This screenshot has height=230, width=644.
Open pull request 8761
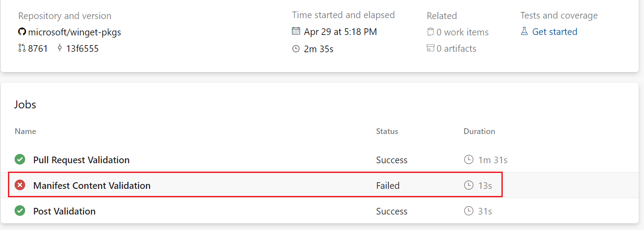(x=38, y=49)
